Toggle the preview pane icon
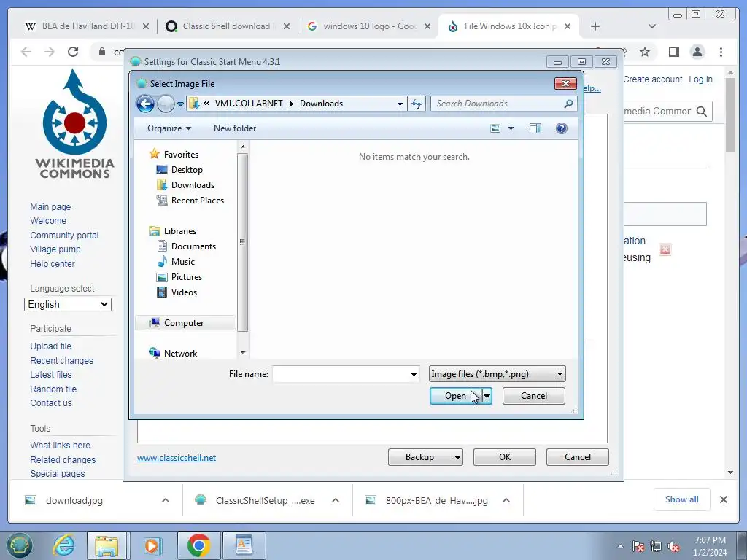Viewport: 747px width, 560px height. 535,128
